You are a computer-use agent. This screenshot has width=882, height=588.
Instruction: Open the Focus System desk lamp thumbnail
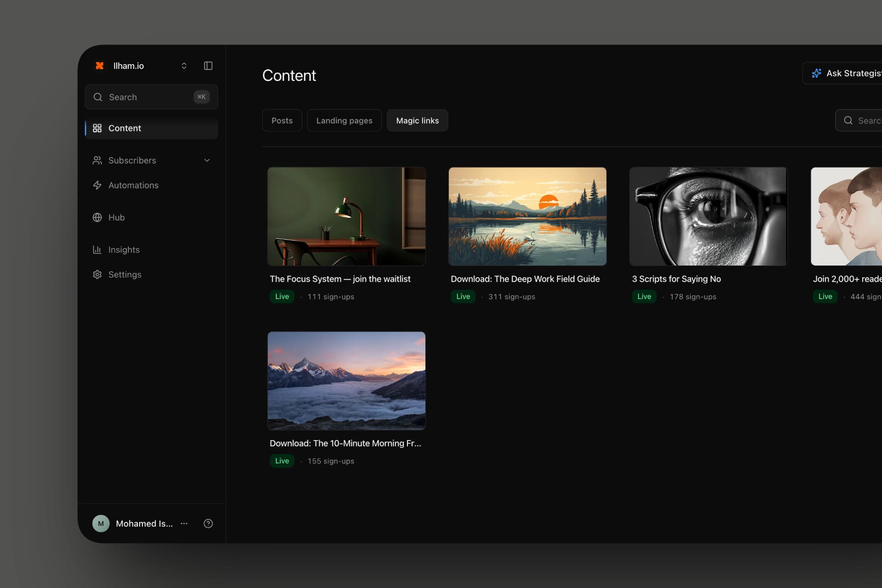click(x=346, y=216)
